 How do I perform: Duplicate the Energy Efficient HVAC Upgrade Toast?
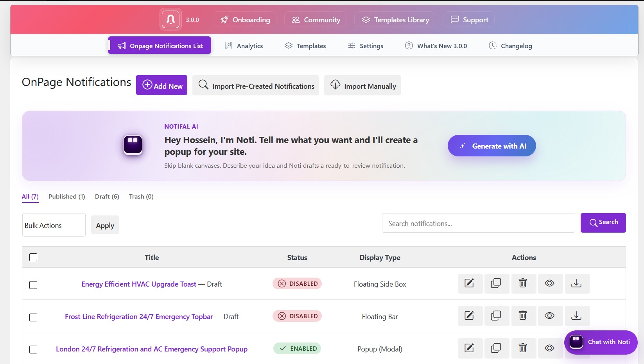(x=497, y=283)
